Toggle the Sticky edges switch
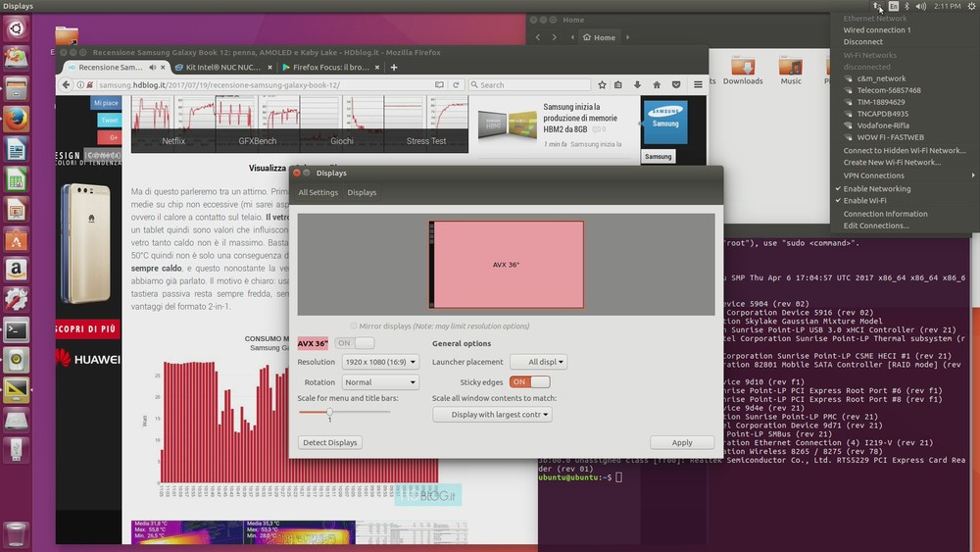980x552 pixels. click(x=529, y=381)
